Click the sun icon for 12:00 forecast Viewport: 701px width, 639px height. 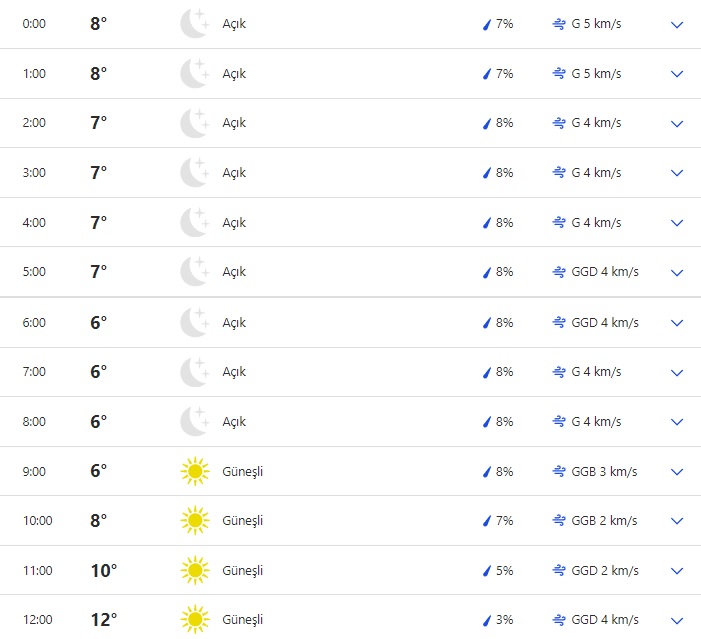tap(194, 620)
